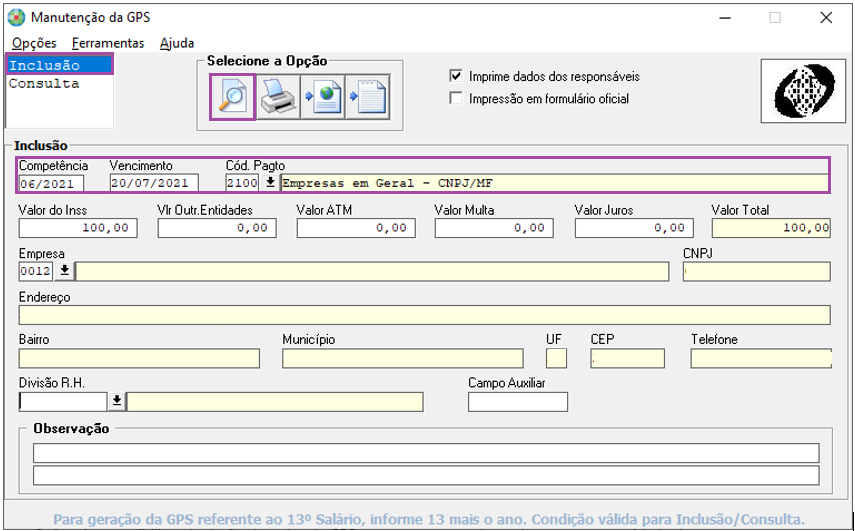
Task: Click the Cód. Pagto code field
Action: pos(242,183)
